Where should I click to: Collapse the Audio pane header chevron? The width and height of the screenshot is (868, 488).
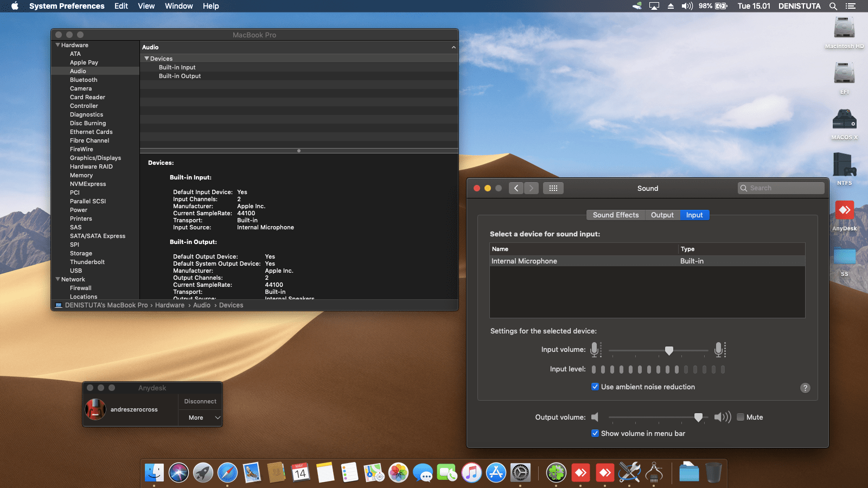pos(454,47)
